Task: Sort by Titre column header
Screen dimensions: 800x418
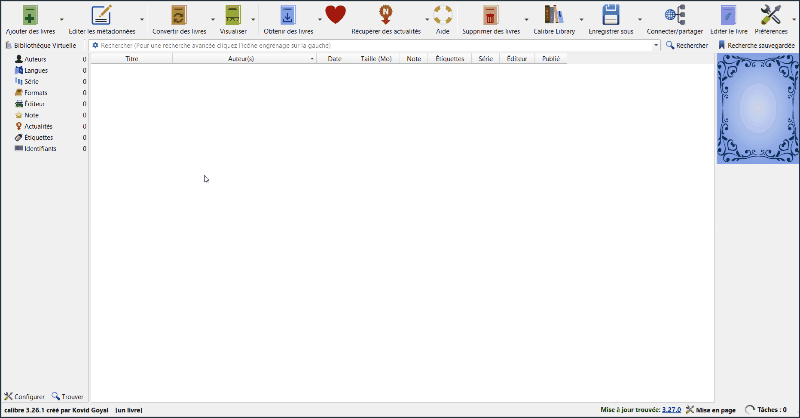Action: point(132,59)
